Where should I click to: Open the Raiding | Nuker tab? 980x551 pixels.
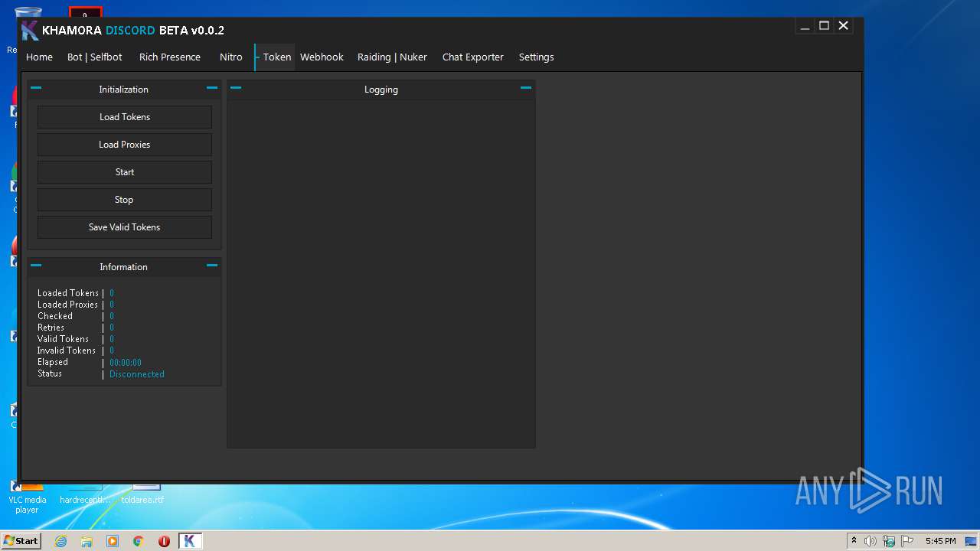(392, 57)
